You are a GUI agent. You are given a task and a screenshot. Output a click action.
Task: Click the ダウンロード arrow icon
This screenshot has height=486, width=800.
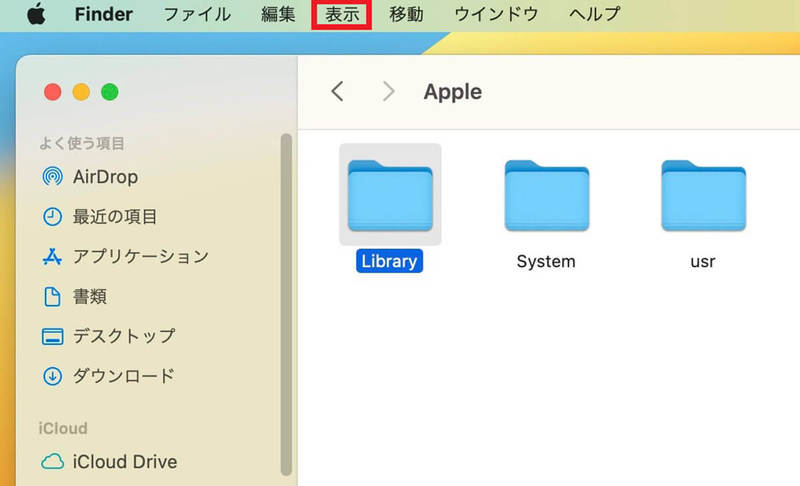click(x=52, y=376)
